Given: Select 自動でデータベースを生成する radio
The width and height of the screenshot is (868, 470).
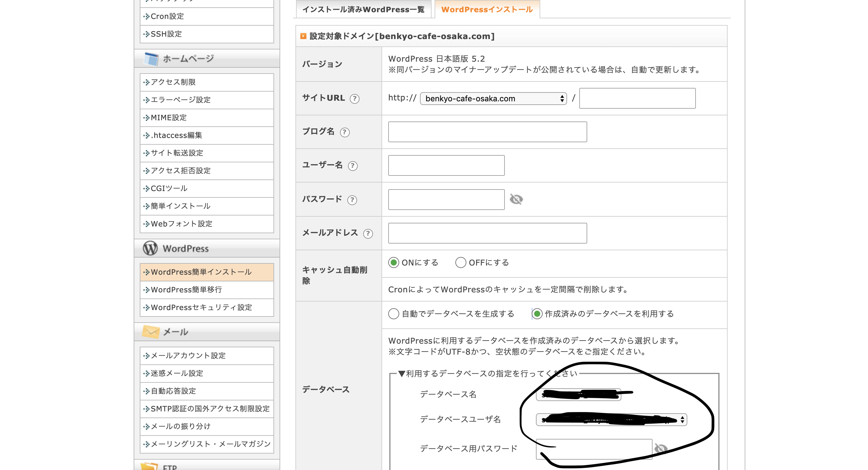Looking at the screenshot, I should [x=394, y=314].
